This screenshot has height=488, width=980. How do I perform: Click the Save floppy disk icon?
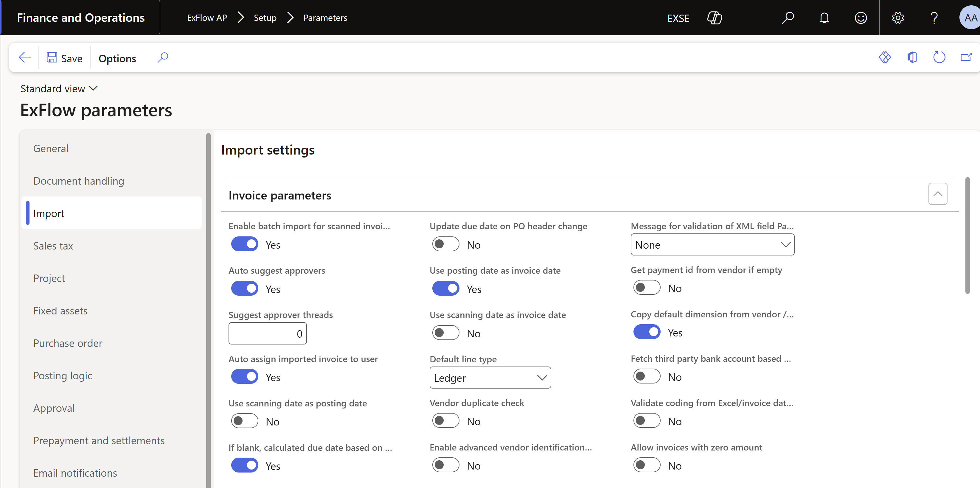(x=52, y=58)
